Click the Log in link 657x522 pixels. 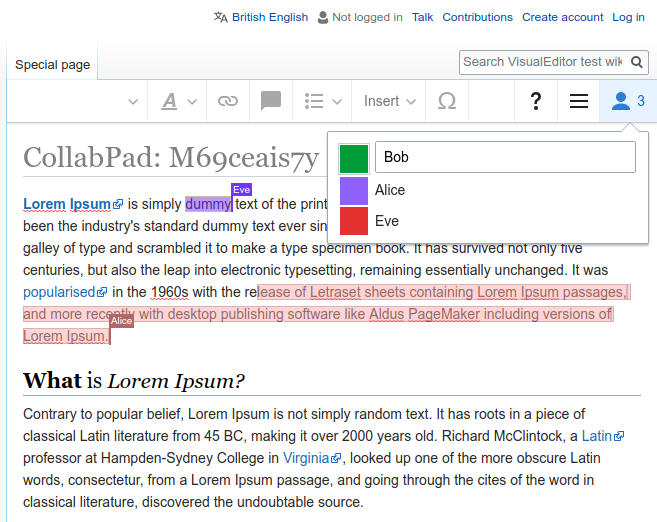[x=628, y=17]
